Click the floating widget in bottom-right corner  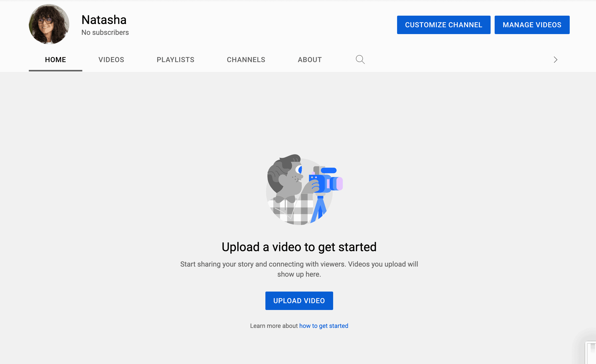pos(591,353)
